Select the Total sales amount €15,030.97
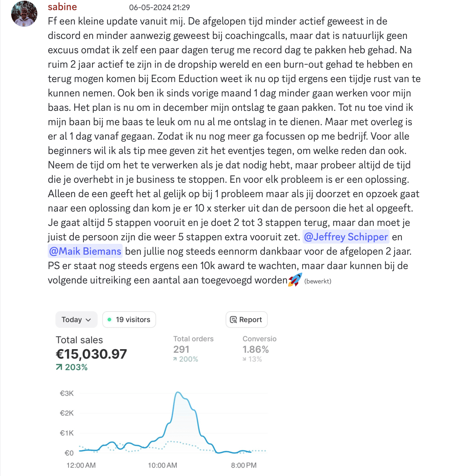Screen dimensions: 454x476 [x=91, y=354]
